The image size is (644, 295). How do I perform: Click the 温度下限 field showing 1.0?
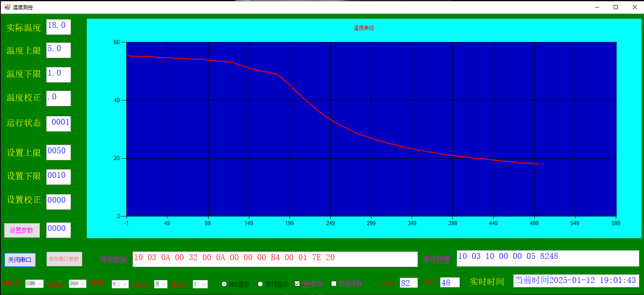(59, 75)
